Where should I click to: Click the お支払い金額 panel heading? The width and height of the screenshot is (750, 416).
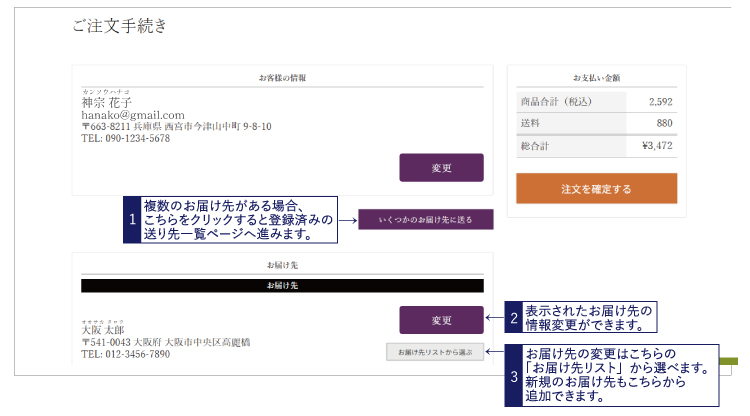pos(596,77)
